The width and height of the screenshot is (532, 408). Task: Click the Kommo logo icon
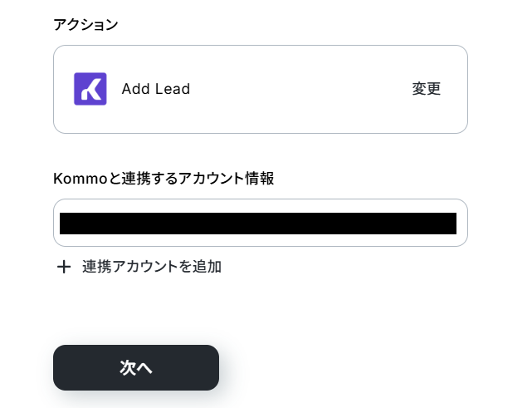[90, 89]
